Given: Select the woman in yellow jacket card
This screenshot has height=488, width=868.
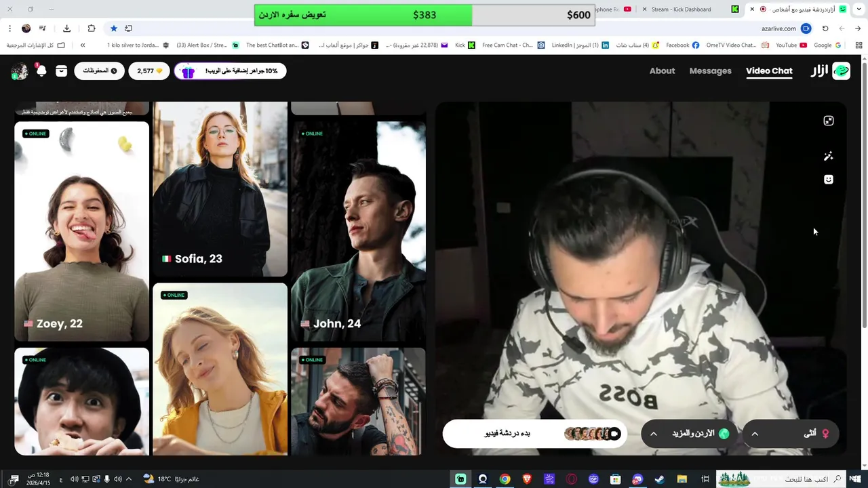Looking at the screenshot, I should pos(220,369).
